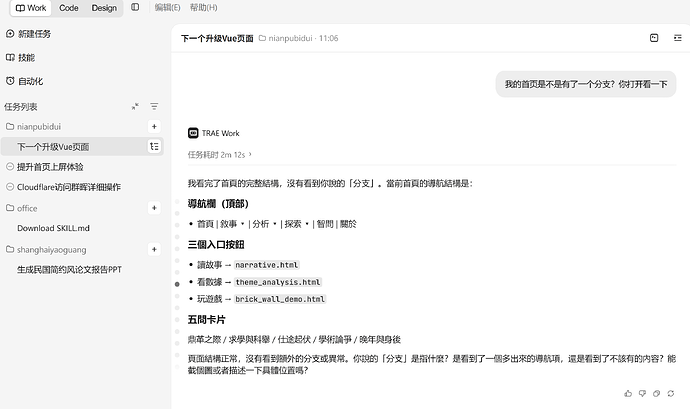Regenerate the response
This screenshot has height=409, width=690.
click(671, 393)
